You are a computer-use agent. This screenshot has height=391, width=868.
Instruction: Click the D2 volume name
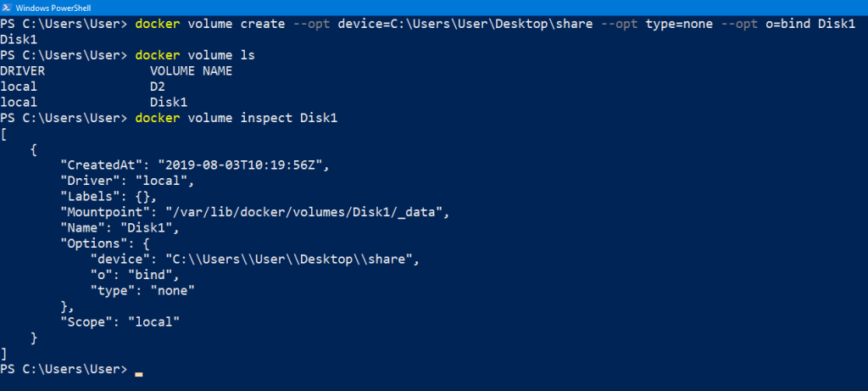[x=157, y=87]
